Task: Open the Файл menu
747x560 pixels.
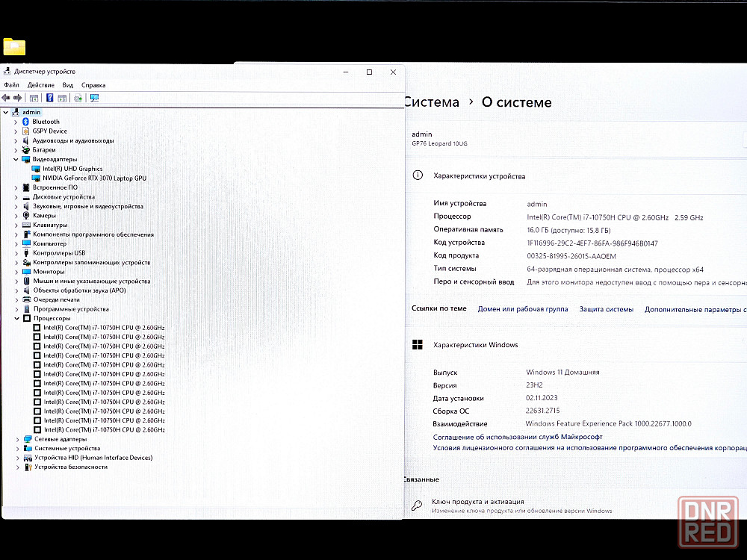Action: [x=11, y=85]
